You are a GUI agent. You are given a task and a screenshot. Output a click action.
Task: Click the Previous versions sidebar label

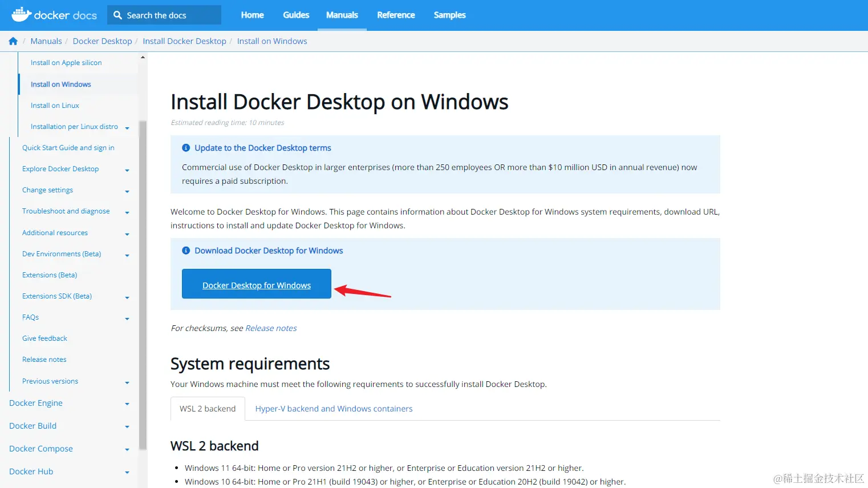(50, 381)
